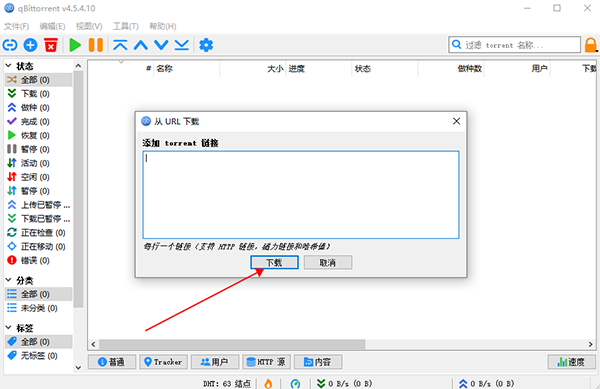Switch to the 内容 tab
This screenshot has height=389, width=600.
318,362
